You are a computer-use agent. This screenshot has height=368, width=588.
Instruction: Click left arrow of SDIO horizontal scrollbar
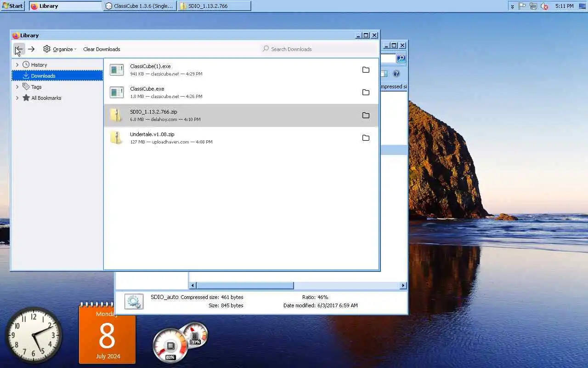point(193,286)
